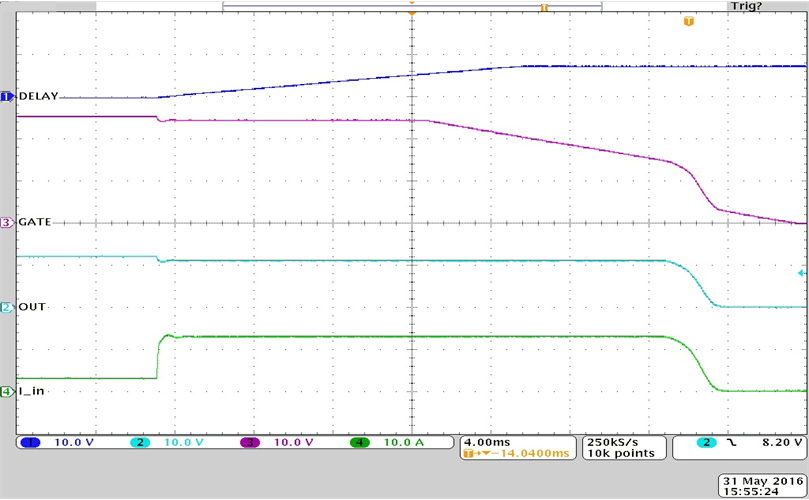This screenshot has height=500, width=809.
Task: Click the OUT waveform label
Action: tap(32, 307)
